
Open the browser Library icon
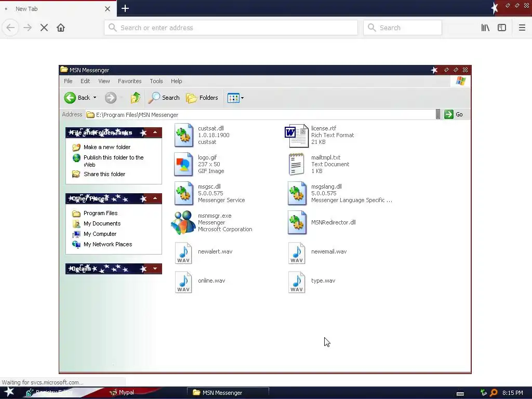485,28
